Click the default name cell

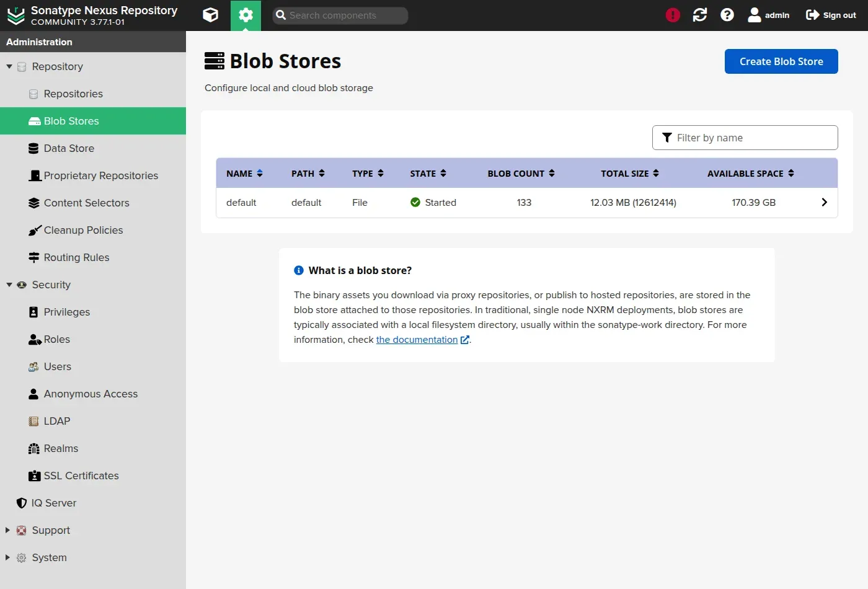241,202
